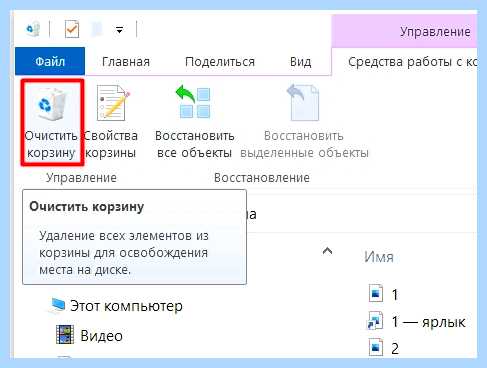
Task: Click the Empty Recycle Bin (Очистить корзину) button
Action: click(x=52, y=122)
